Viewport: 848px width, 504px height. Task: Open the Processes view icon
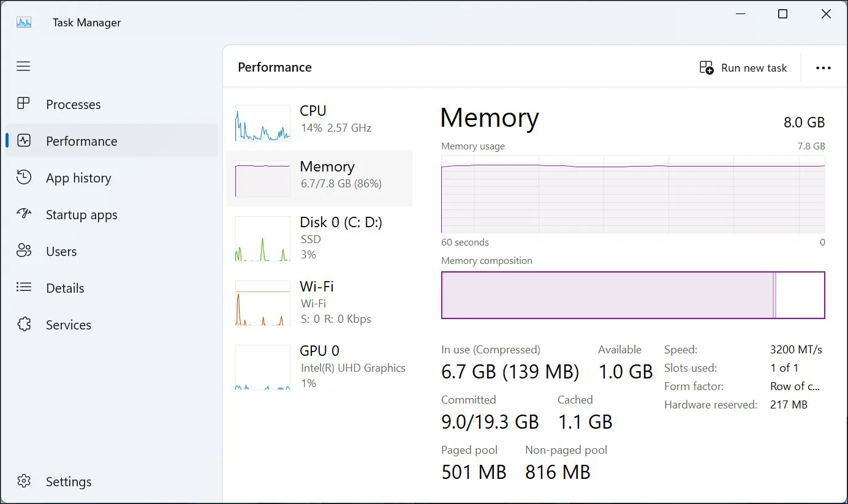pyautogui.click(x=23, y=104)
